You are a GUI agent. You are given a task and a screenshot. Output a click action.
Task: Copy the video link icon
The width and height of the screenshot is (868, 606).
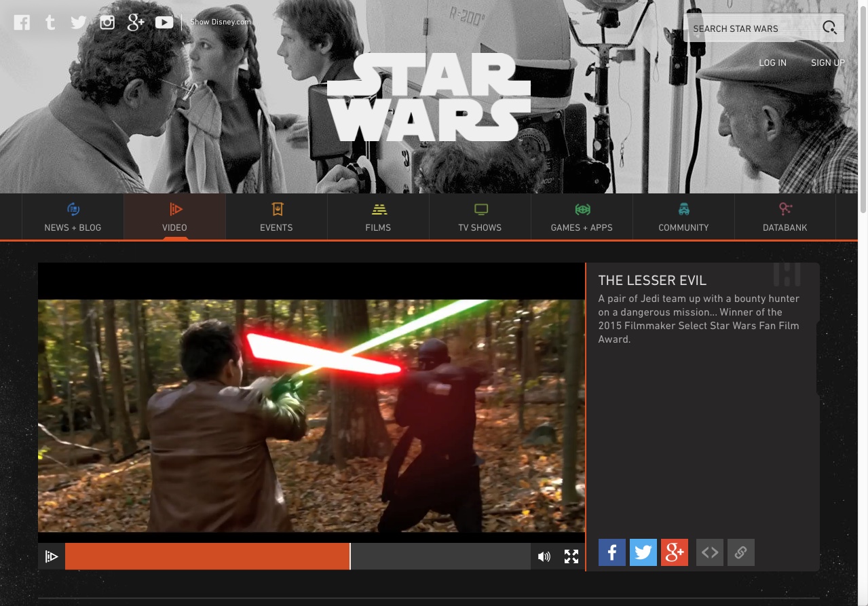[741, 552]
